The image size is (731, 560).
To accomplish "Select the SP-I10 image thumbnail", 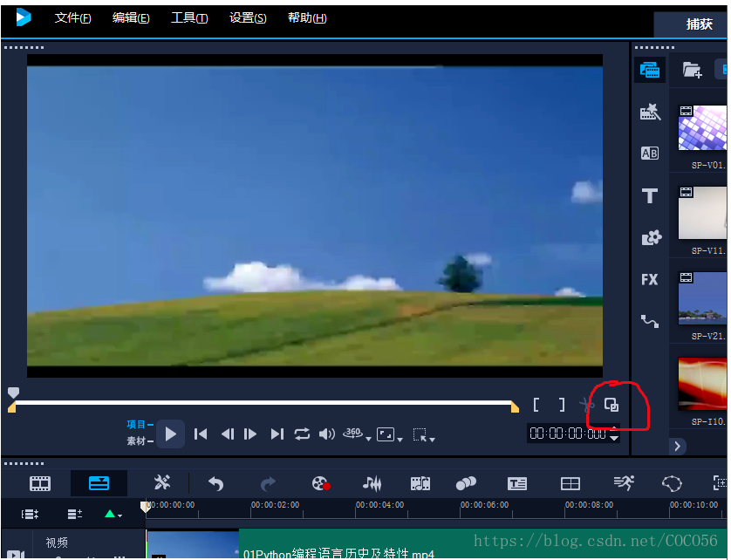I will (702, 384).
